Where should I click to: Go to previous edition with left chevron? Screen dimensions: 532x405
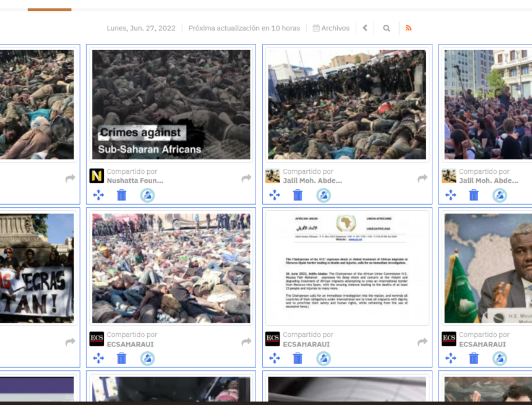pos(365,28)
